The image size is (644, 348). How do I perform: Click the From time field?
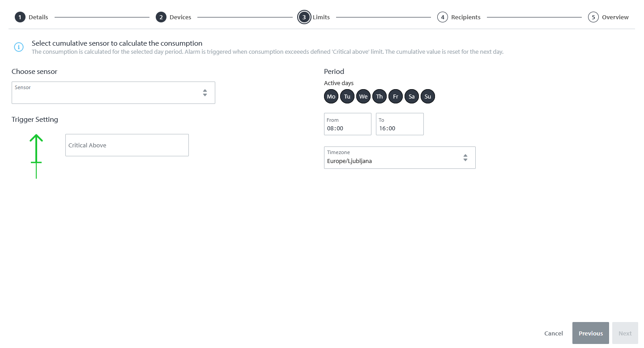pos(347,124)
